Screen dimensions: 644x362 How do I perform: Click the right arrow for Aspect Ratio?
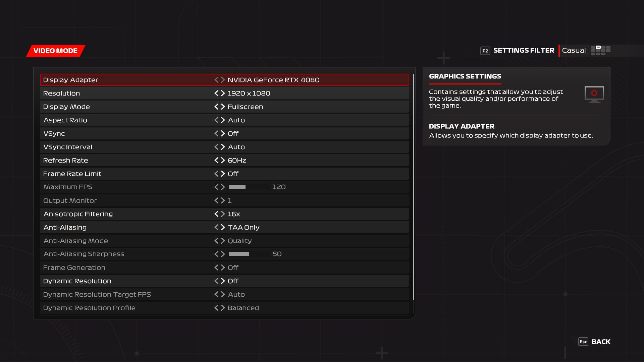point(223,120)
